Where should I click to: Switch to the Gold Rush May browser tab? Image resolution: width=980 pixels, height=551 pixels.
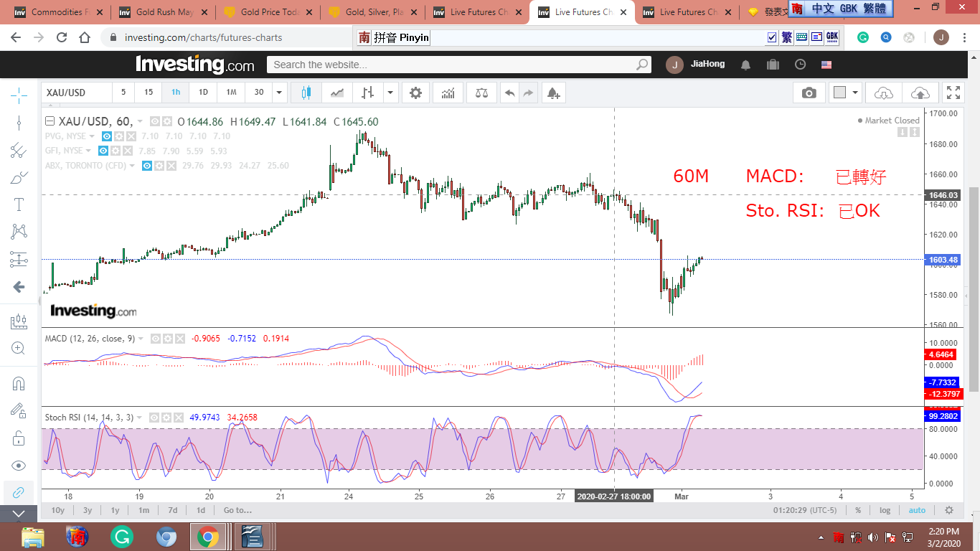(x=164, y=12)
